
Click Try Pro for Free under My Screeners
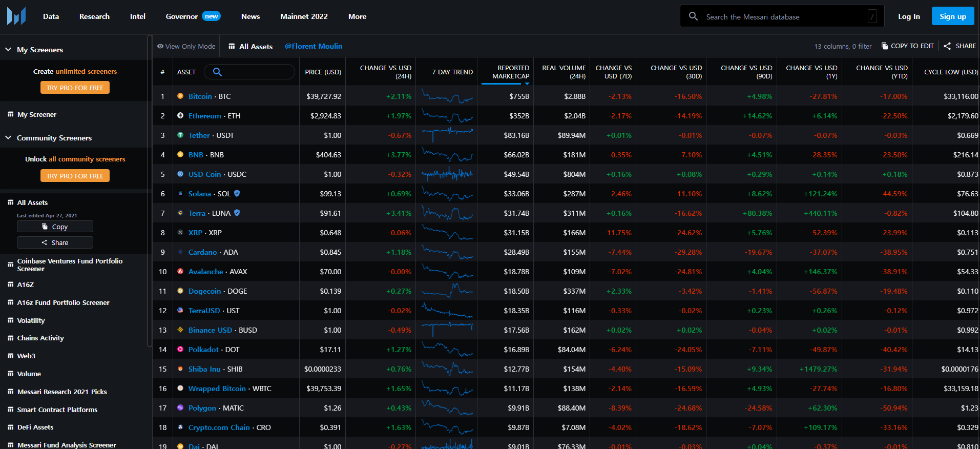[x=75, y=88]
